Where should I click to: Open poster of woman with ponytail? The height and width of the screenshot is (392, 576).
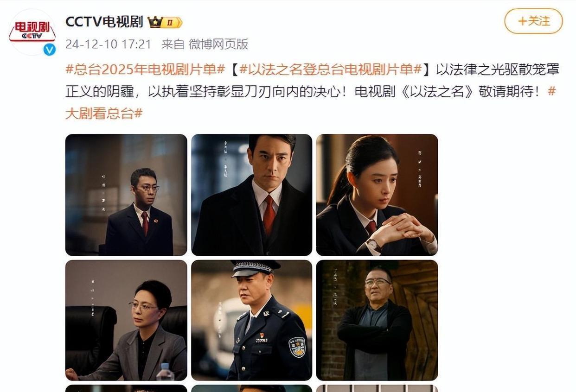[x=377, y=195]
